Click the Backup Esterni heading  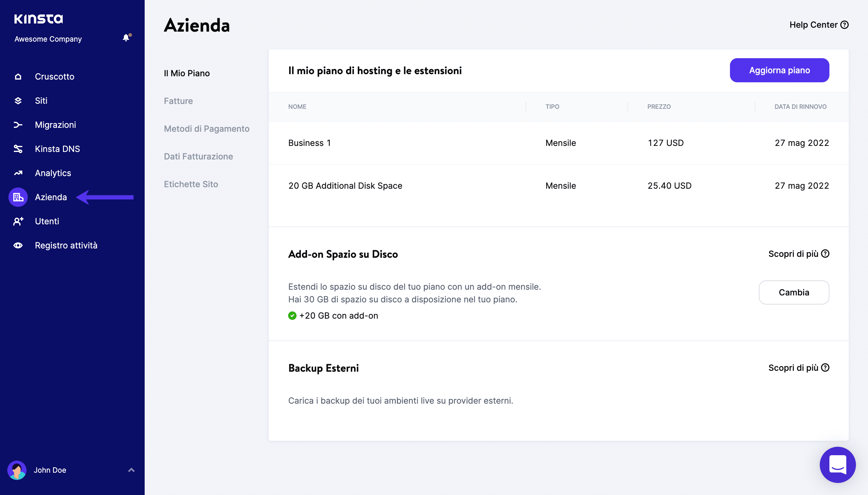pyautogui.click(x=324, y=368)
